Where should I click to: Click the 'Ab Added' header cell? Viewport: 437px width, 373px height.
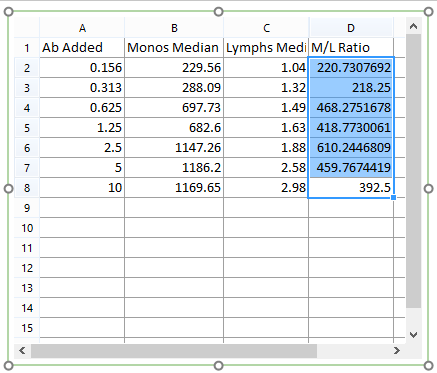point(82,48)
